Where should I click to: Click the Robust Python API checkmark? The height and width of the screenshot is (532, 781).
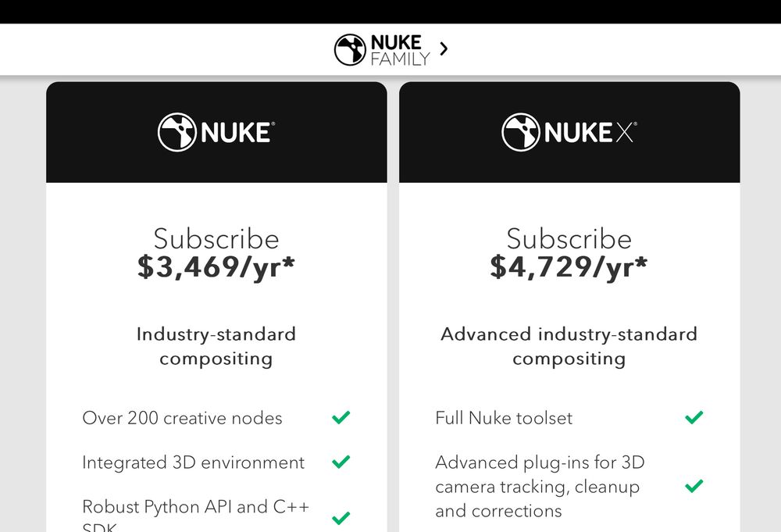coord(341,518)
